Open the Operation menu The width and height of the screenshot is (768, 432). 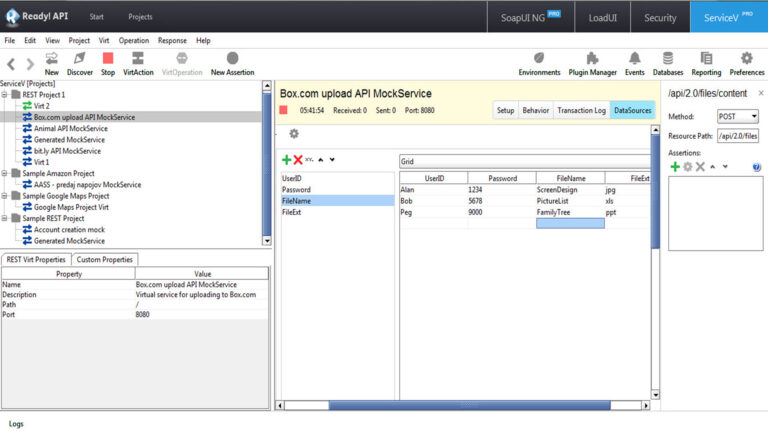[134, 41]
